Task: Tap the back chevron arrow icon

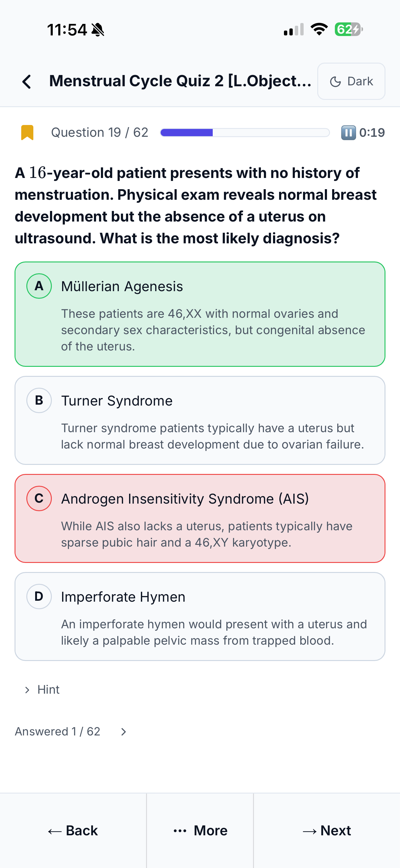Action: coord(27,81)
